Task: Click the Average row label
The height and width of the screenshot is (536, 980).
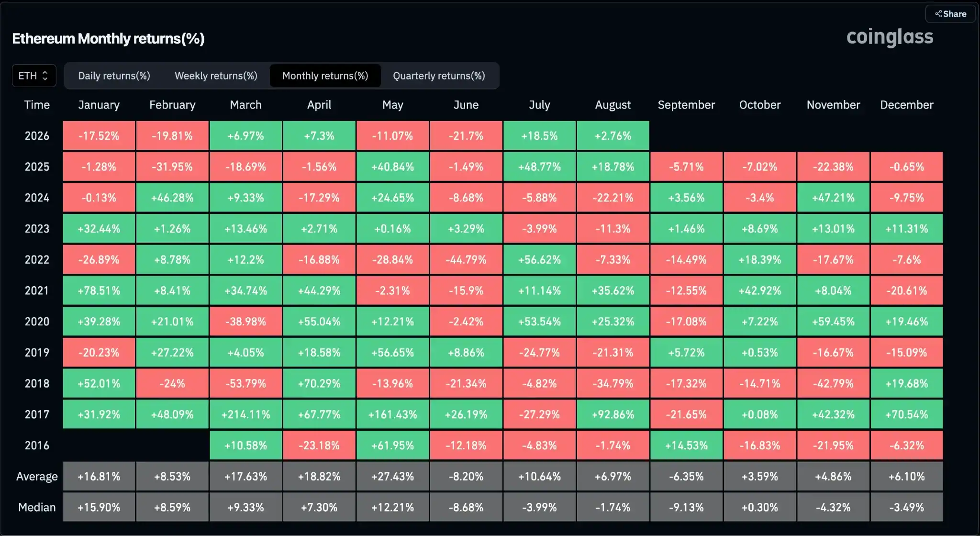Action: pyautogui.click(x=37, y=477)
